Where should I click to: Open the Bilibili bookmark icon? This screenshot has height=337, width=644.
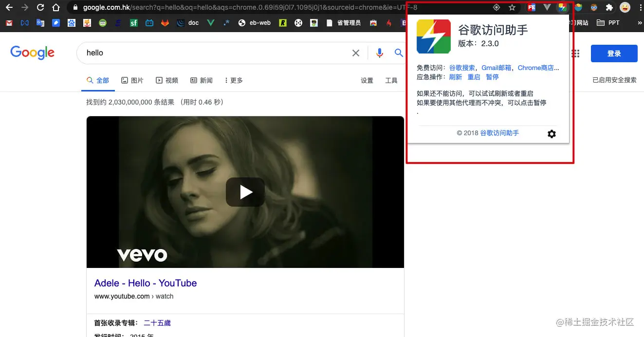pos(149,23)
